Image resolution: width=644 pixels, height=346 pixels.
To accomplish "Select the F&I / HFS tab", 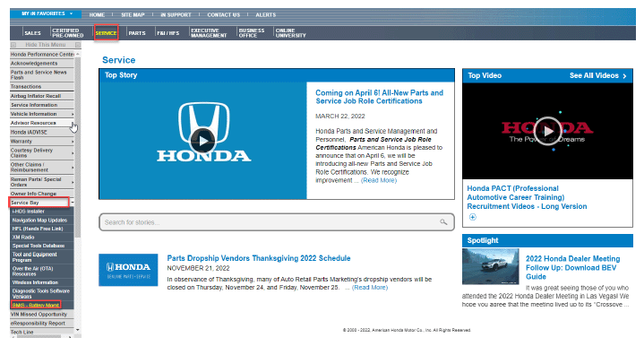I will [x=168, y=33].
